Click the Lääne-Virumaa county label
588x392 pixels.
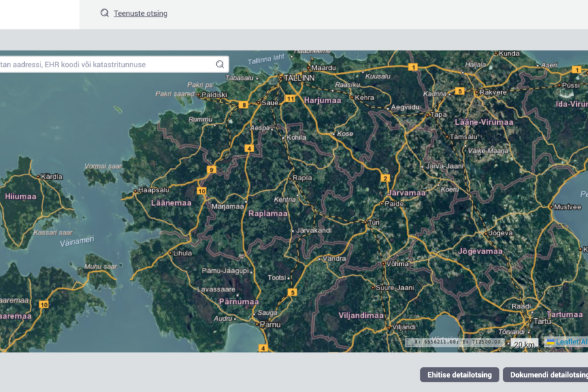[483, 122]
